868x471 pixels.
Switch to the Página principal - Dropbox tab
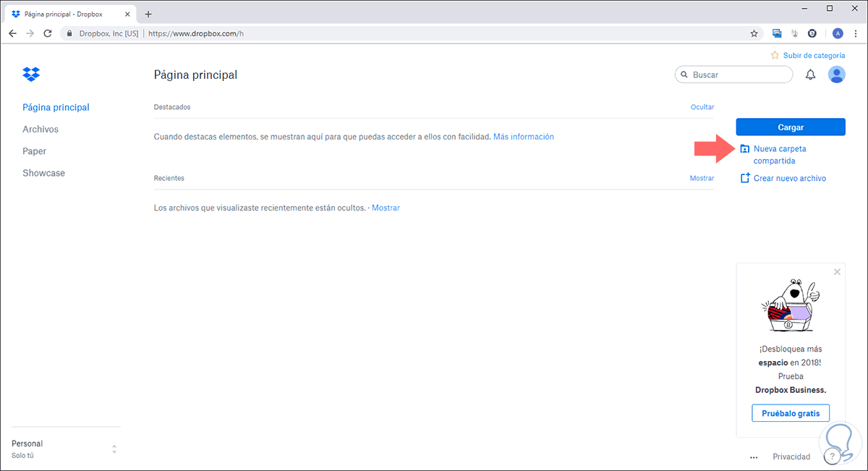pyautogui.click(x=69, y=14)
